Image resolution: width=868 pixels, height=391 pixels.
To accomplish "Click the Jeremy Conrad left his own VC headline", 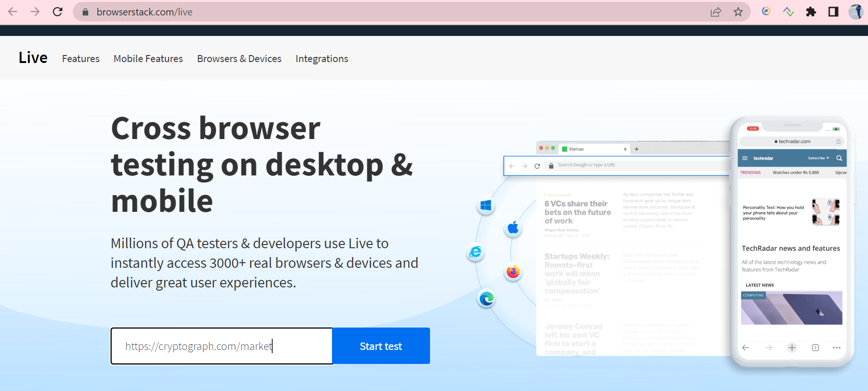I will coord(573,339).
